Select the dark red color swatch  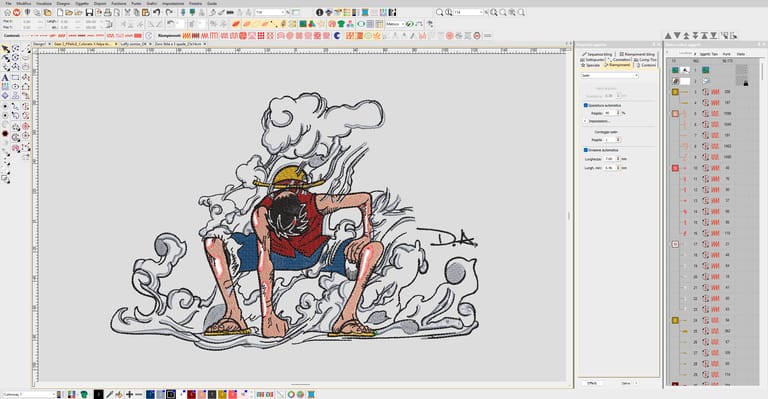pyautogui.click(x=192, y=394)
